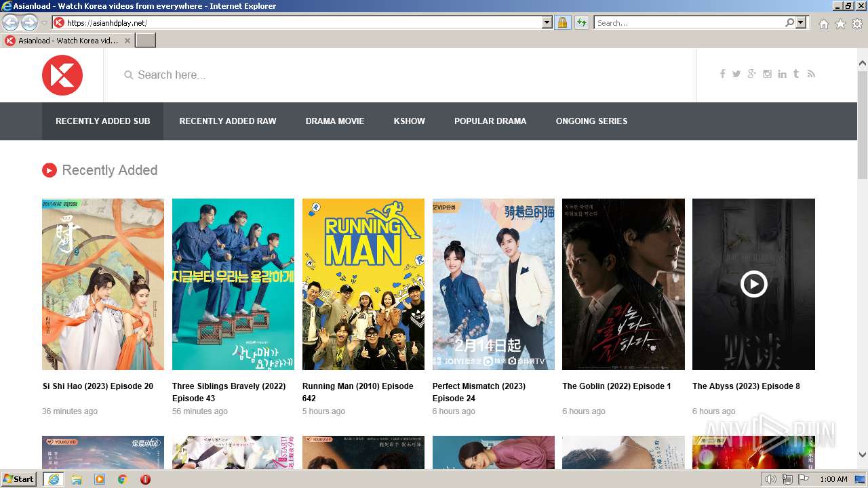Viewport: 868px width, 488px height.
Task: Click the '5 hours ago' timestamp
Action: point(324,411)
